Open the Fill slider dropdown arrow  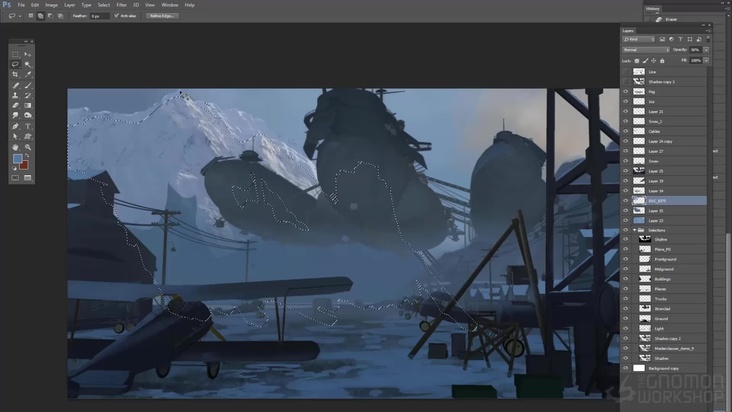tap(706, 61)
